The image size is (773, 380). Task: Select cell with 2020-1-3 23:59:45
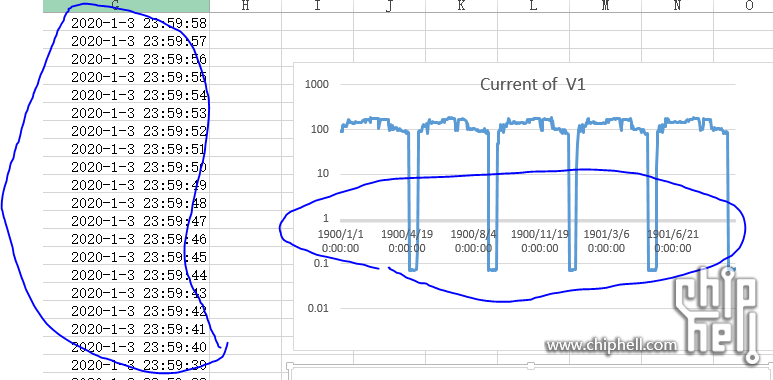[126, 257]
